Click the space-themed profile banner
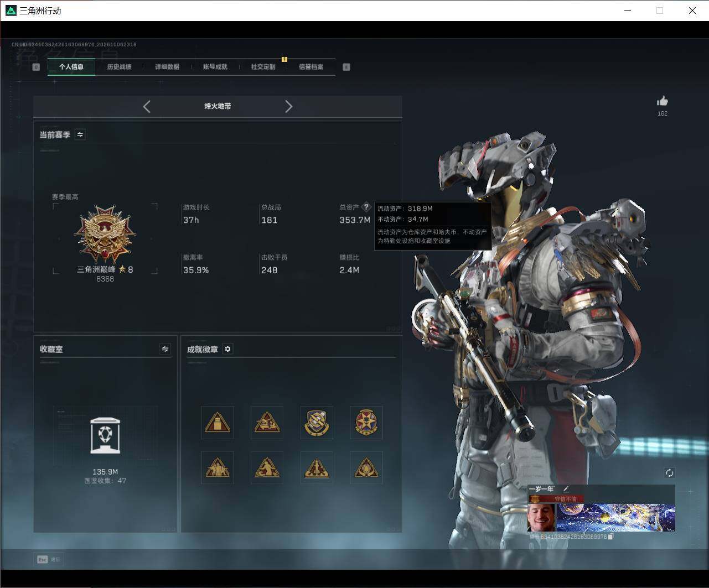709x588 pixels. [x=615, y=518]
